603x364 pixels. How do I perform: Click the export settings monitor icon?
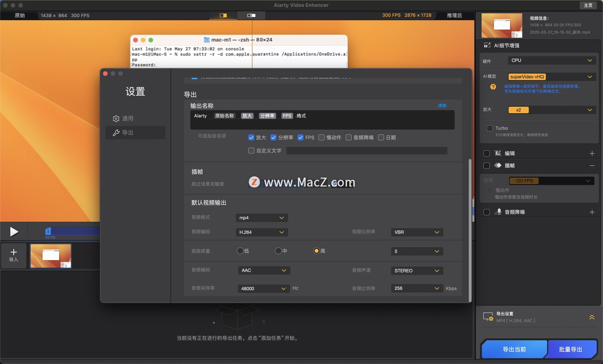click(488, 317)
